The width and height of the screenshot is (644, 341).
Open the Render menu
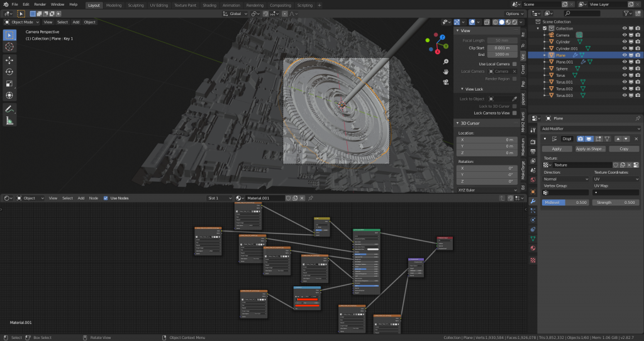pyautogui.click(x=40, y=4)
